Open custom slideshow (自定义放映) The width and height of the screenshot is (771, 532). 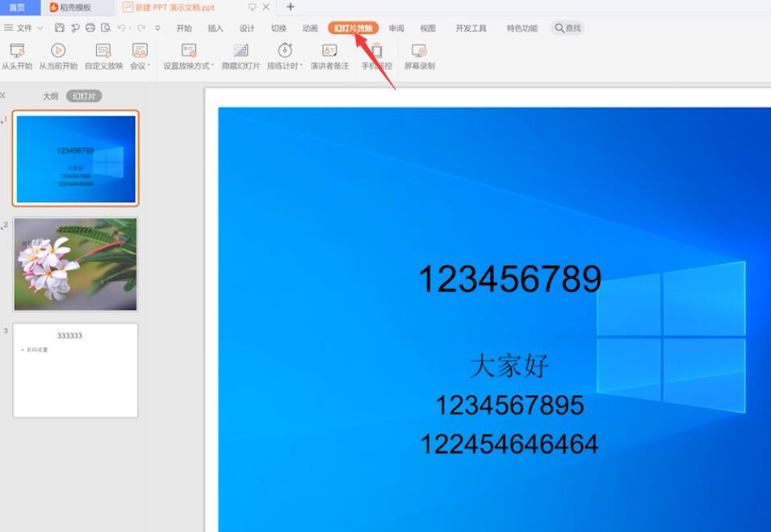[x=104, y=57]
